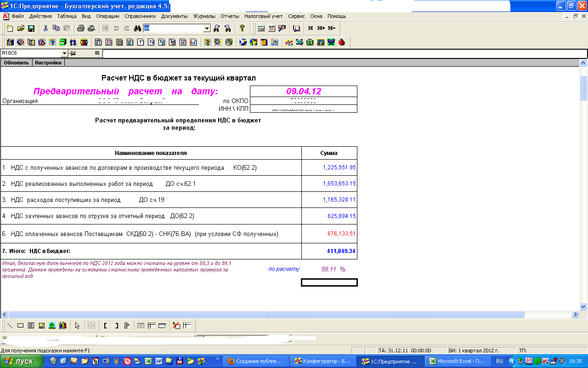588x368 pixels.
Task: Open the Таблица menu
Action: [67, 16]
